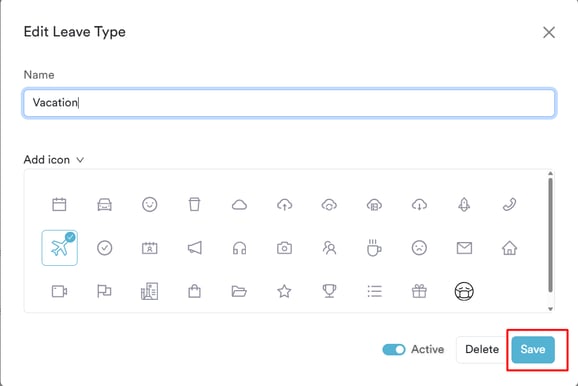
Task: Pick the video camera icon
Action: [x=59, y=291]
